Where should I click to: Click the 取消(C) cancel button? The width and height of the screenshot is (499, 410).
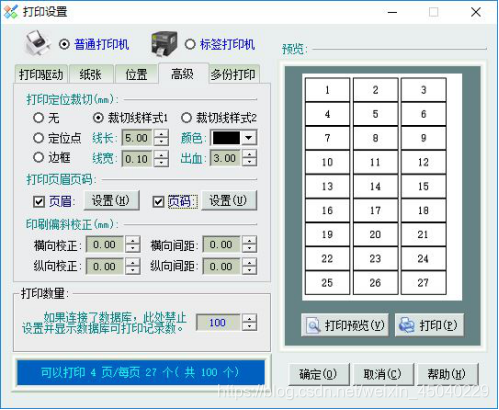[x=383, y=374]
